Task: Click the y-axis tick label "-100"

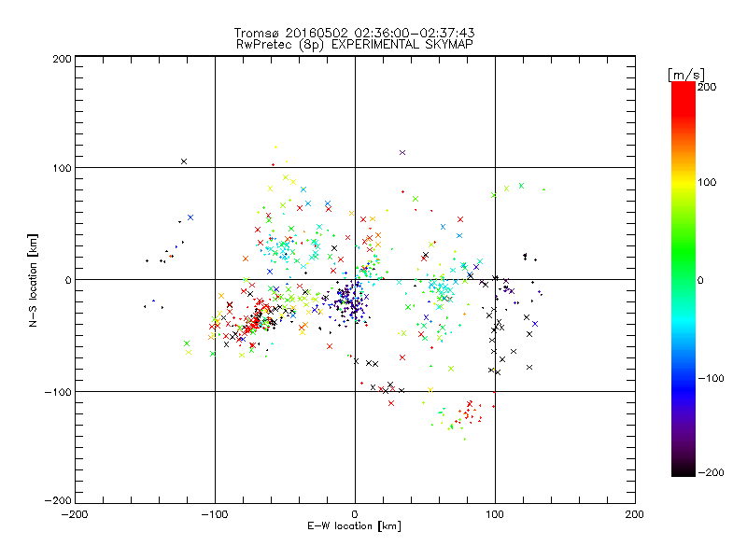Action: click(x=58, y=392)
